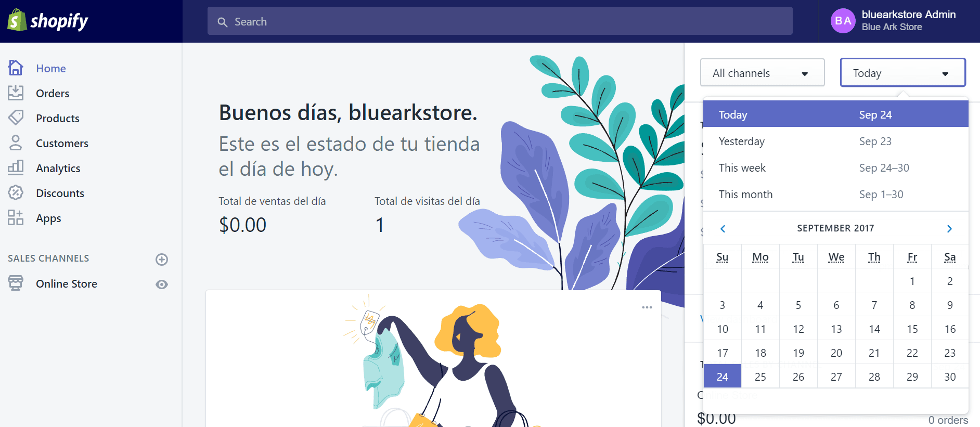The height and width of the screenshot is (427, 980).
Task: View the Online Store via eye icon
Action: [162, 284]
